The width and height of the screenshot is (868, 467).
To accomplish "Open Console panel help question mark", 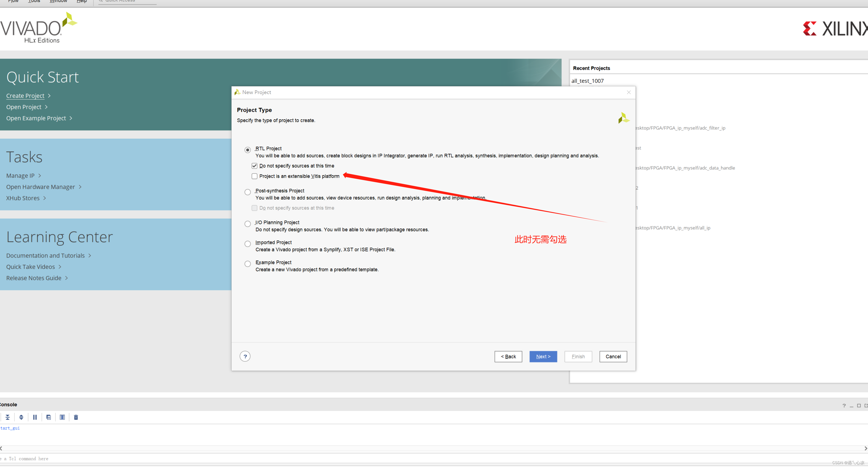I will click(x=844, y=406).
